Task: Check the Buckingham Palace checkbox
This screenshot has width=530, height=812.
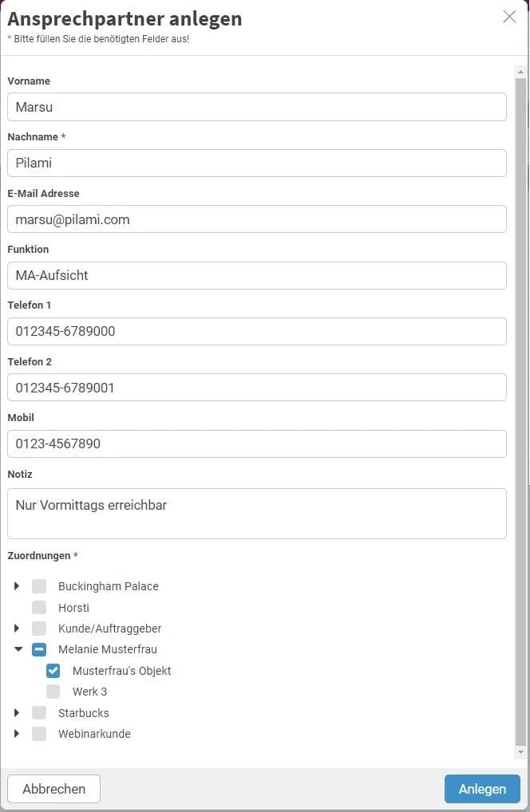Action: pos(39,586)
